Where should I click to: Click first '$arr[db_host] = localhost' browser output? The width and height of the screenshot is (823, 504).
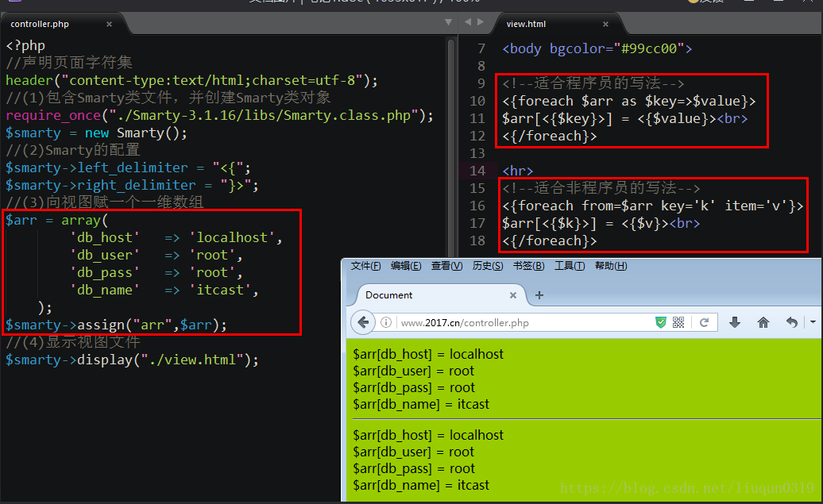[x=428, y=355]
